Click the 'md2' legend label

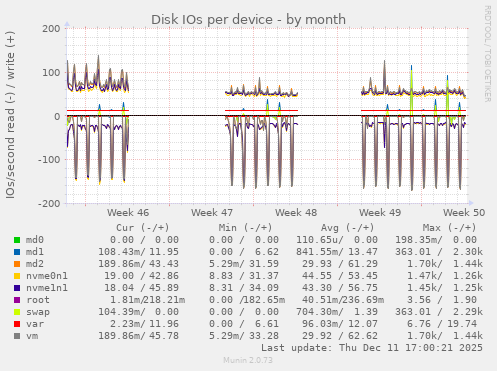point(35,264)
